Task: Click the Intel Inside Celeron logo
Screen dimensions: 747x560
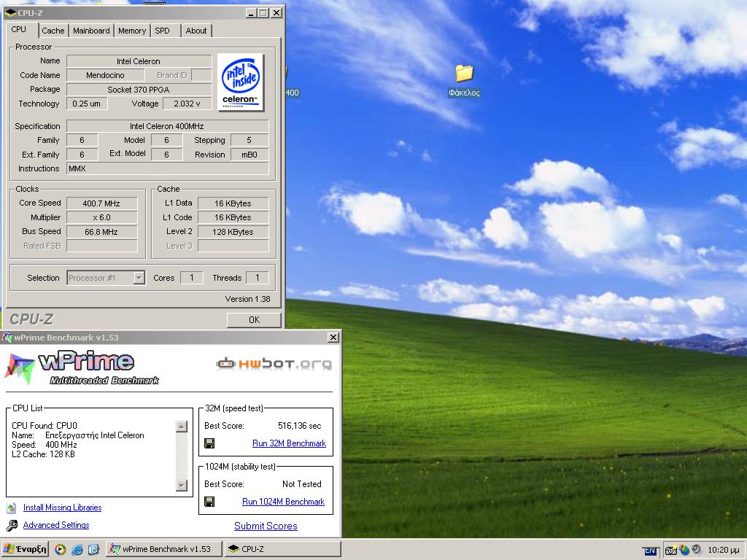Action: point(241,82)
